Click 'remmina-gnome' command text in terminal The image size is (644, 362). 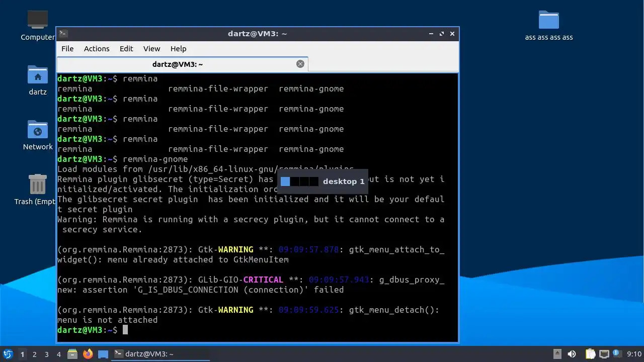tap(155, 159)
